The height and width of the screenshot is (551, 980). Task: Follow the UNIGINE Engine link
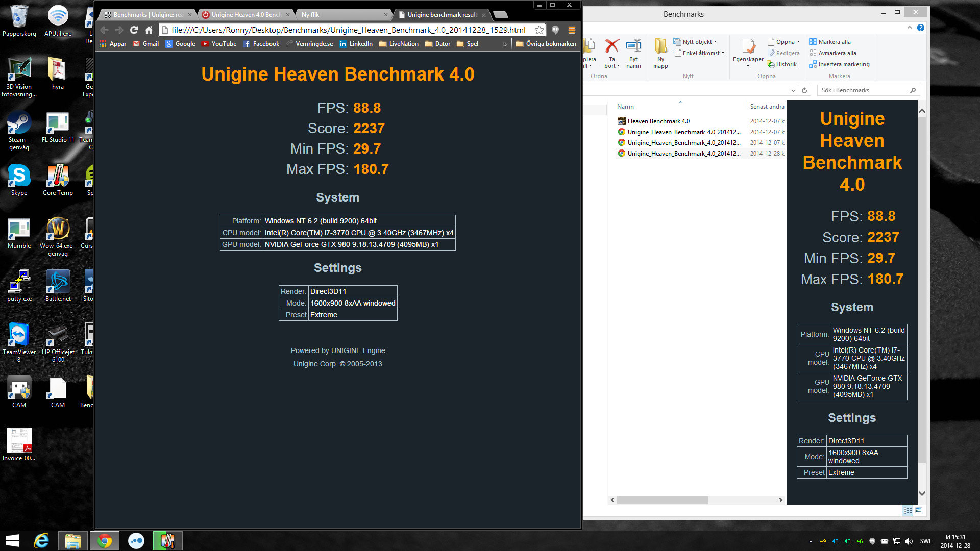(358, 350)
